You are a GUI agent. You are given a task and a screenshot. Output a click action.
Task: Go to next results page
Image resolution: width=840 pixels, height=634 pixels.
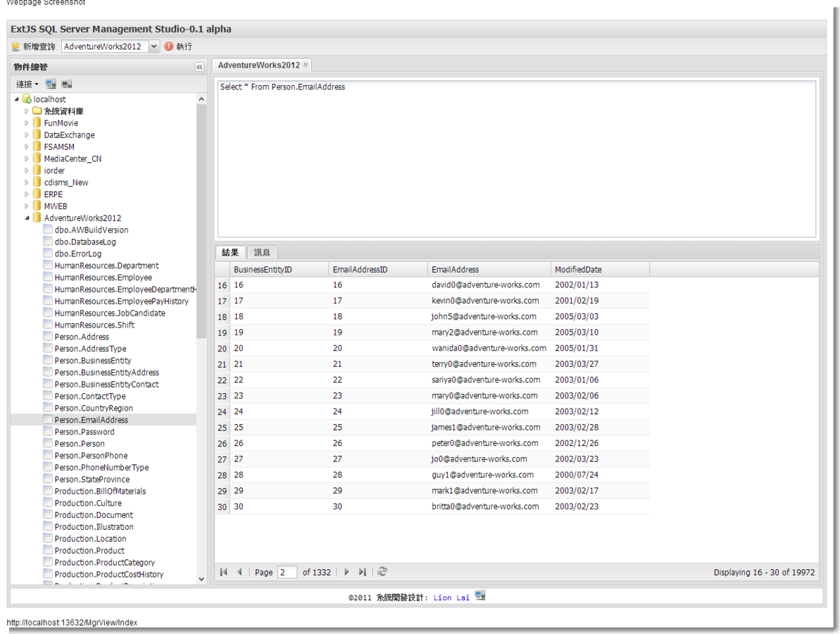[x=346, y=572]
